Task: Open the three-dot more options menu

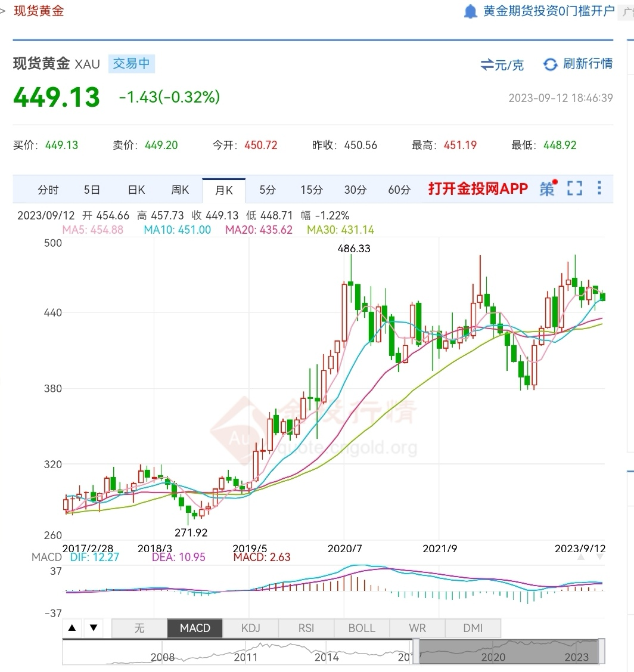Action: click(x=599, y=189)
